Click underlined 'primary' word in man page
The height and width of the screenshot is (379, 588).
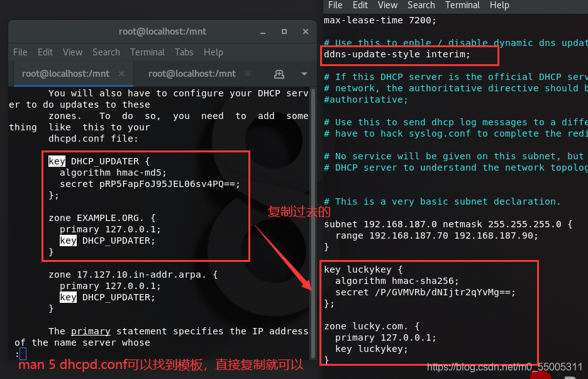(91, 331)
